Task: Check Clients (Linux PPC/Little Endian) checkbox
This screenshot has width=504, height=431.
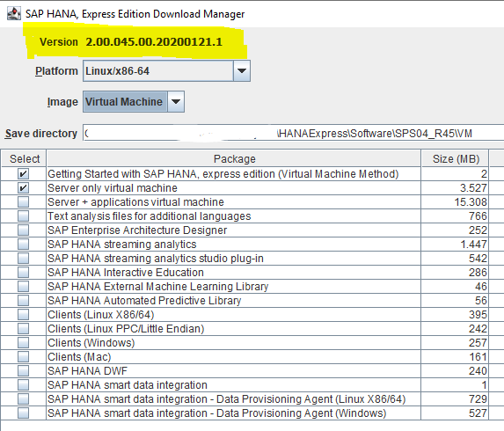Action: [x=23, y=329]
